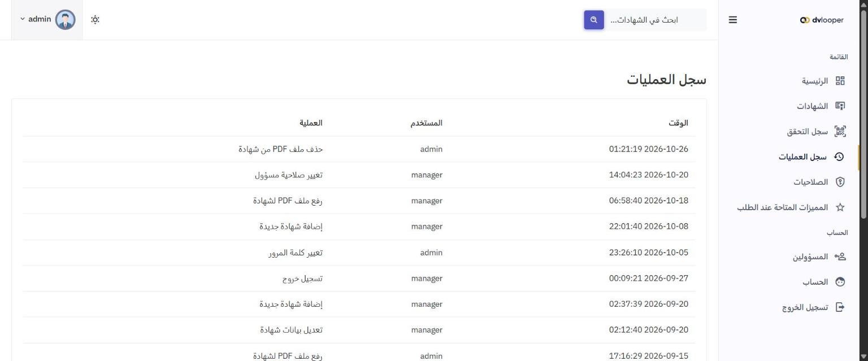Click timestamp 17:16:29 2026-09-15
The width and height of the screenshot is (868, 361).
click(649, 356)
